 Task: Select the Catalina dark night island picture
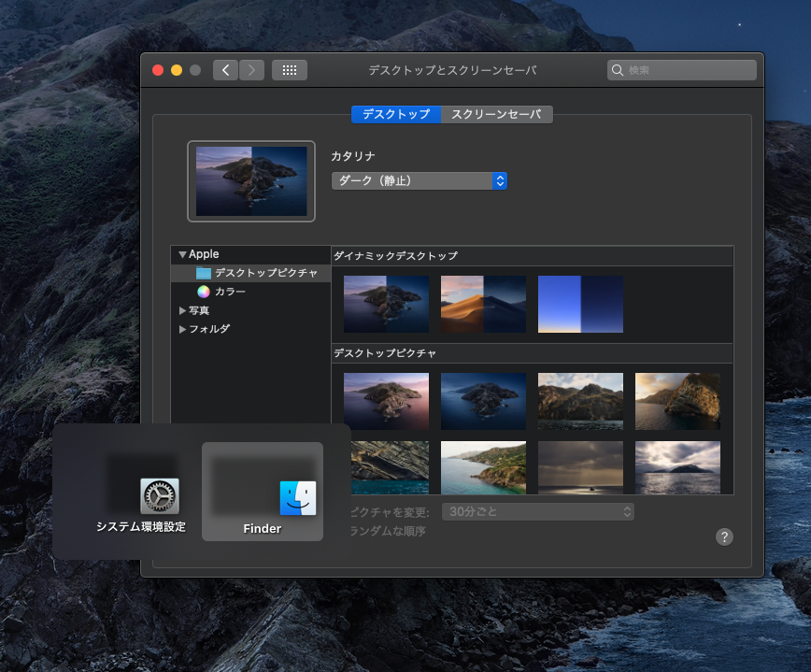[483, 402]
